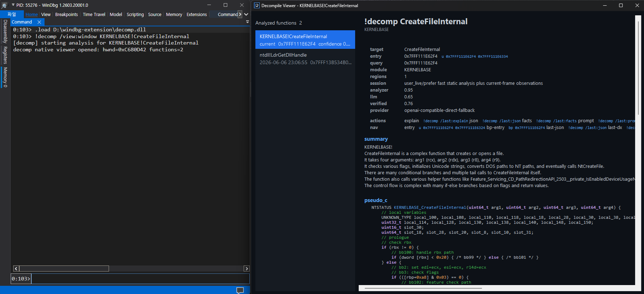Open the Memory ribbon tab

coord(174,14)
